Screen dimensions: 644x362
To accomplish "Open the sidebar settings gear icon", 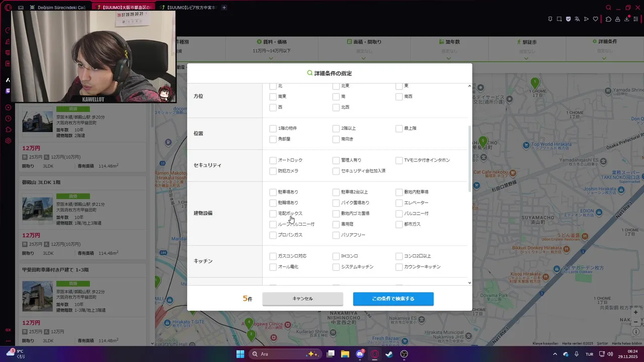I will 8,141.
